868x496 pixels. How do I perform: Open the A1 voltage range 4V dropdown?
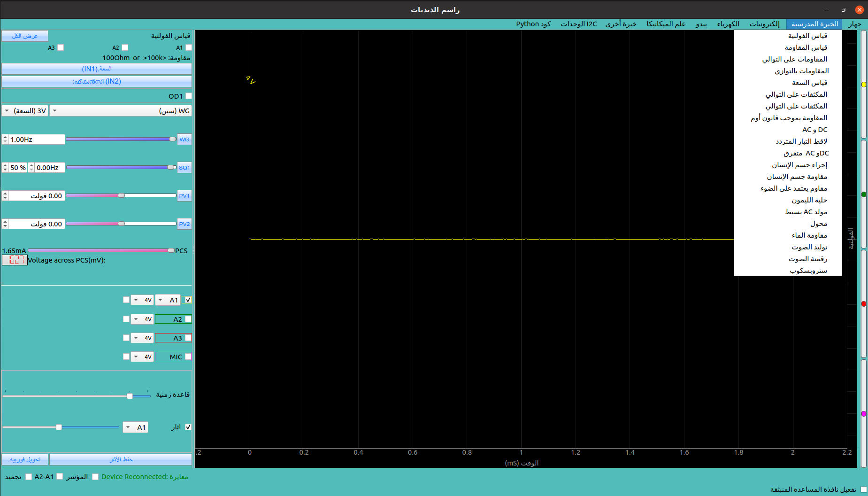(142, 300)
